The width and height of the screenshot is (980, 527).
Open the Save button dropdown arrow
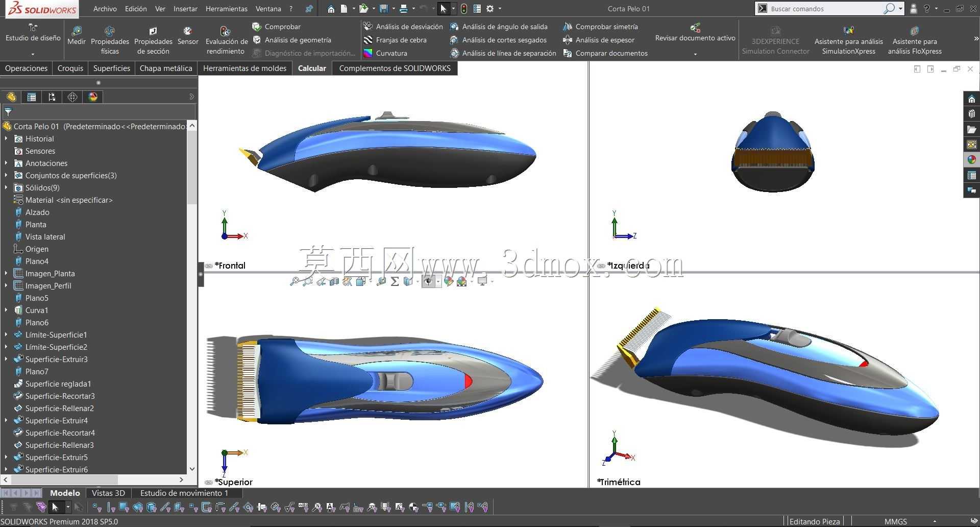tap(394, 9)
